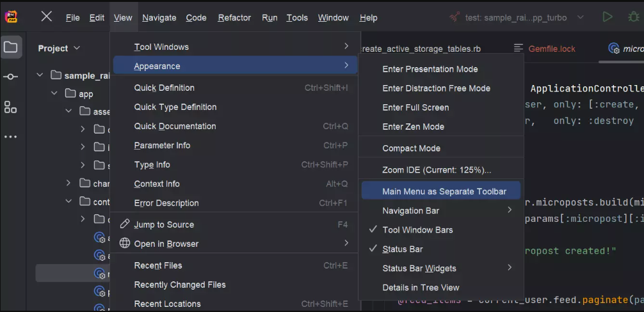Viewport: 644px width, 312px height.
Task: Open the Project view dropdown header
Action: (x=59, y=48)
